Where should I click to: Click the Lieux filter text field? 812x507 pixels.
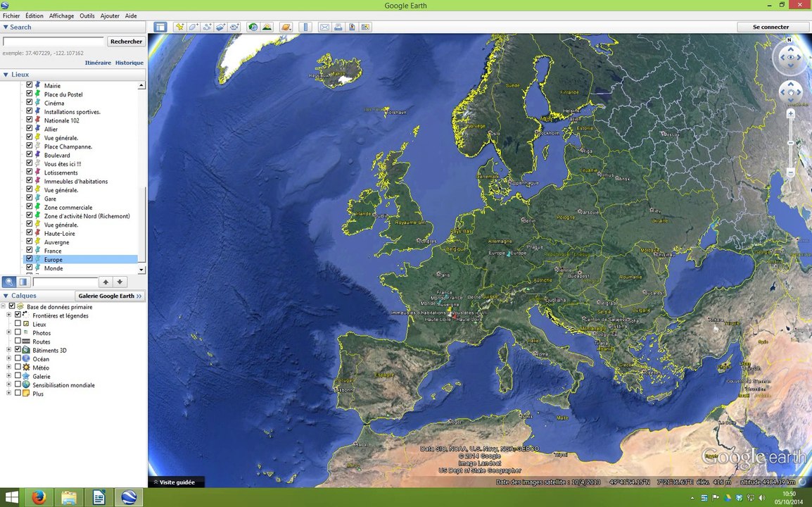click(x=65, y=282)
